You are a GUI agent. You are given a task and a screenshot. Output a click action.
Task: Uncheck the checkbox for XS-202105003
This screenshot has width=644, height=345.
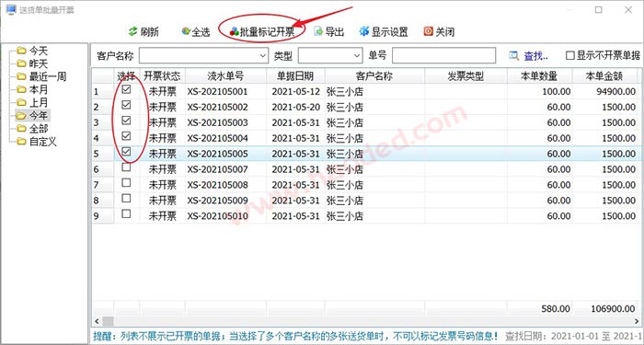point(127,121)
